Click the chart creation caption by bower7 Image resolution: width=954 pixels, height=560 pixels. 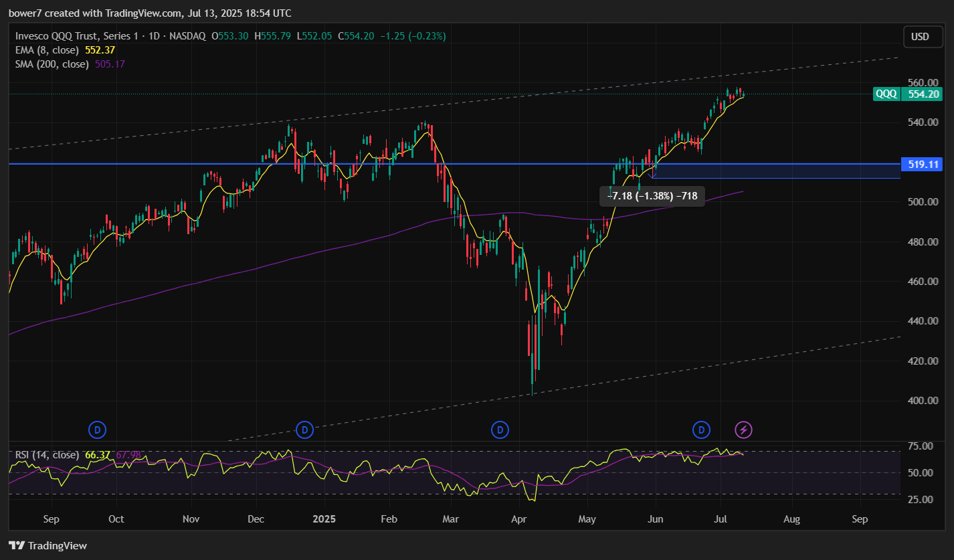(x=150, y=13)
